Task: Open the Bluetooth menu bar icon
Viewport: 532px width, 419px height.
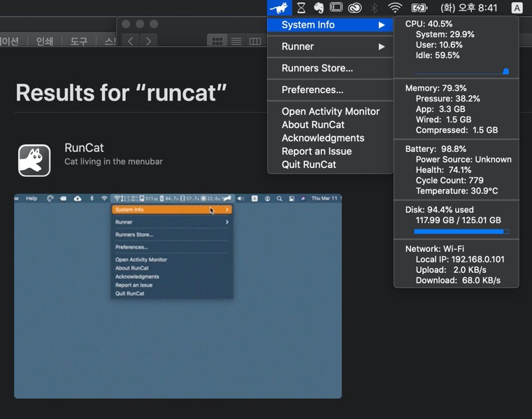Action: 374,8
